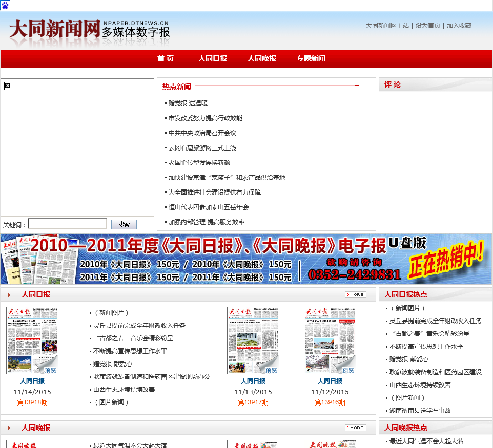Open news item 中共中央政治局召开会议
Image resolution: width=493 pixels, height=448 pixels.
(x=202, y=133)
